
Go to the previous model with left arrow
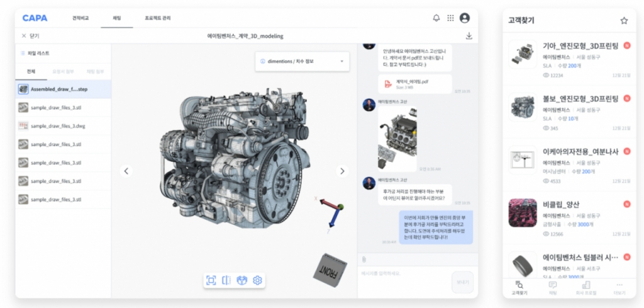pyautogui.click(x=126, y=171)
